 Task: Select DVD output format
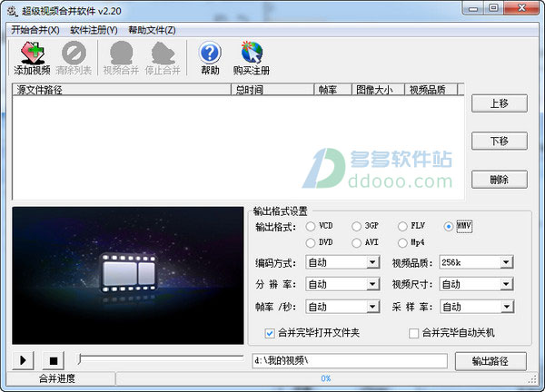310,242
